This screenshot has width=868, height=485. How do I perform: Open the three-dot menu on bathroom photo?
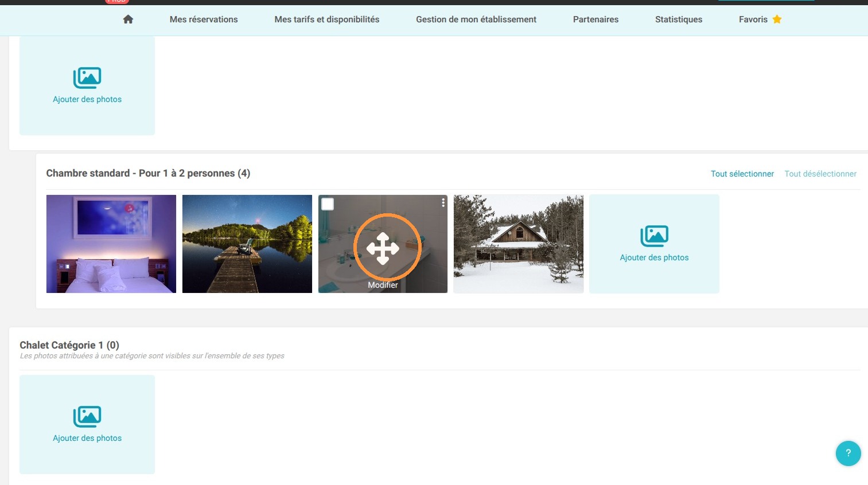[443, 203]
